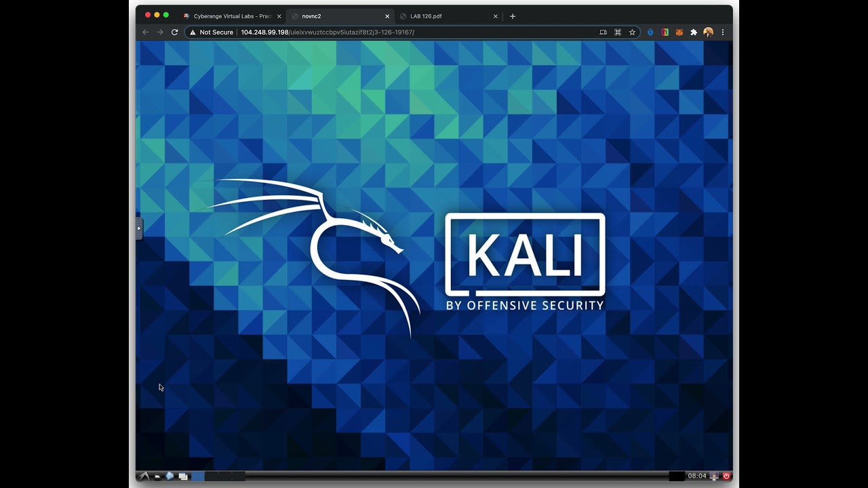Screen dimensions: 868x488
Task: Close the novnc2 tab
Action: [x=387, y=16]
